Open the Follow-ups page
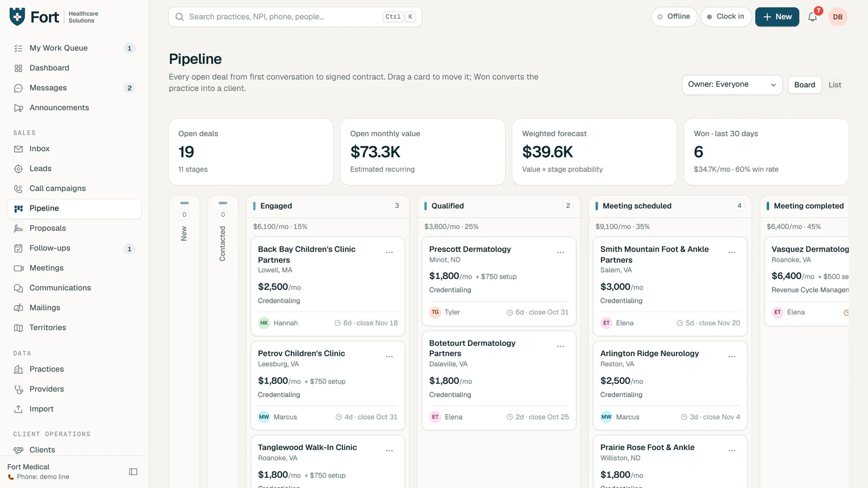This screenshot has height=488, width=868. pos(74,248)
